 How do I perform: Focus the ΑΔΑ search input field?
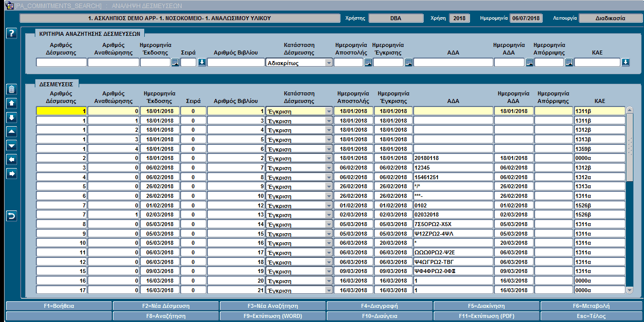tap(453, 63)
